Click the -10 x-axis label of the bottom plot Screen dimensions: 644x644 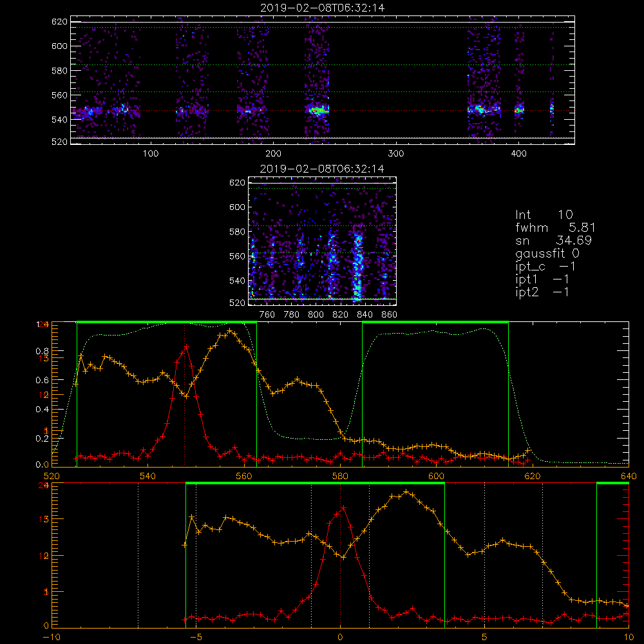click(x=52, y=637)
